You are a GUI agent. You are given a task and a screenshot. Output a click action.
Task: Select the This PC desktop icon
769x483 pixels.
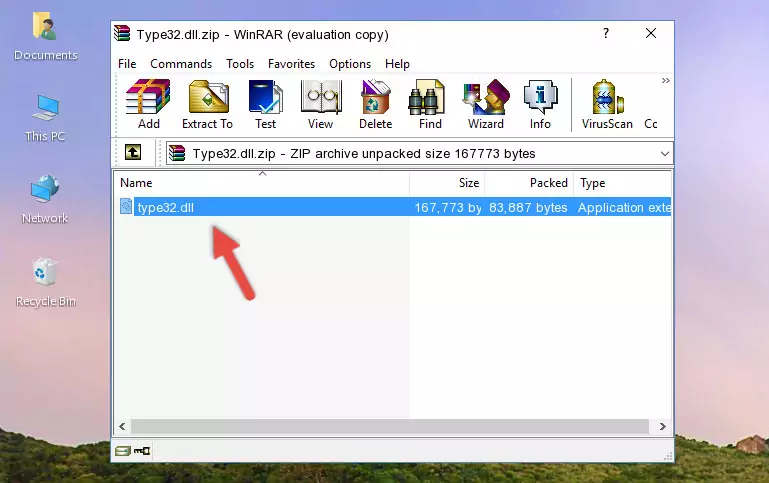tap(45, 118)
